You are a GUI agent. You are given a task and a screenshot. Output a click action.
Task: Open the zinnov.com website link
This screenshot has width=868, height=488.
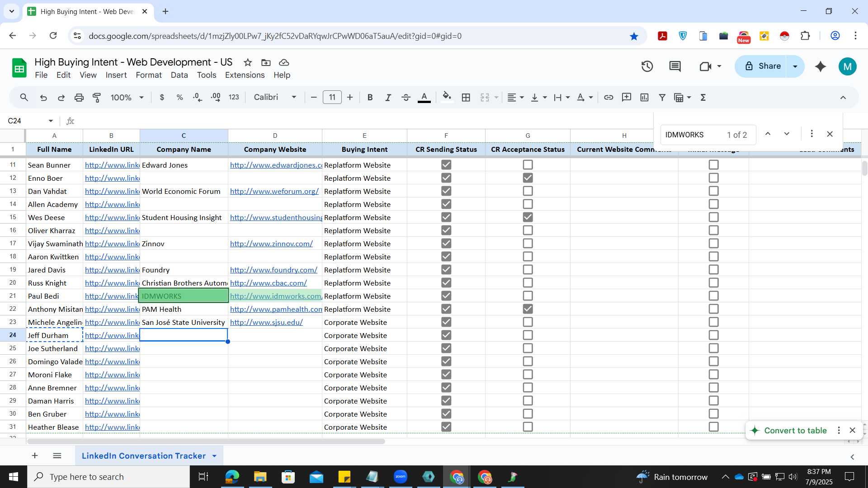[x=271, y=244]
